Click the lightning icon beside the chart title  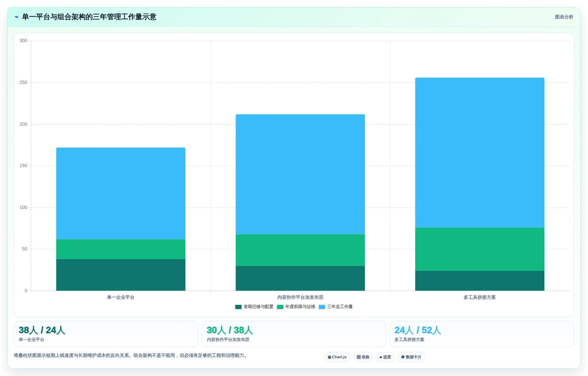17,17
